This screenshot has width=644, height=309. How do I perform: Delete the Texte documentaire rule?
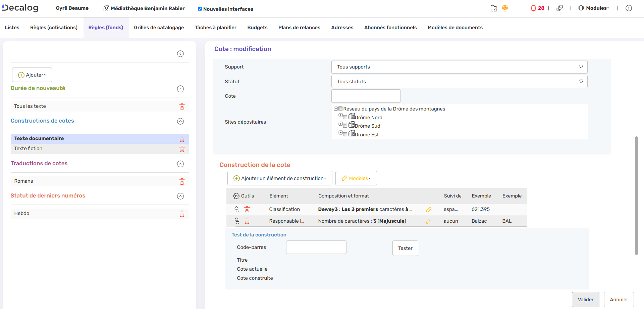[182, 139]
